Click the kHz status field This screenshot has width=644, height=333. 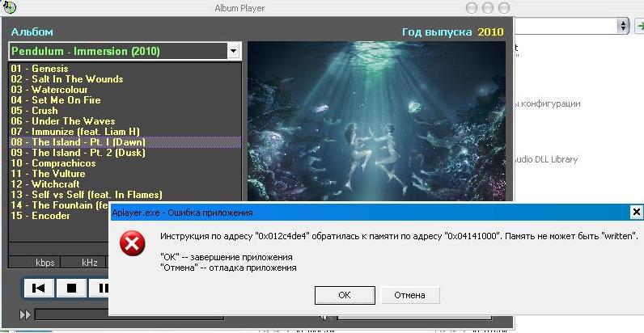[x=84, y=263]
